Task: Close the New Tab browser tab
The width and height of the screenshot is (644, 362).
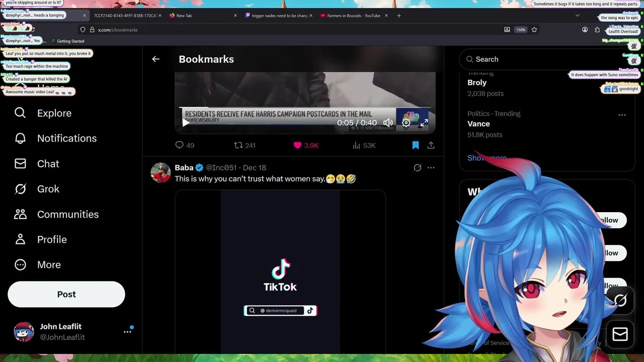Action: pyautogui.click(x=235, y=16)
